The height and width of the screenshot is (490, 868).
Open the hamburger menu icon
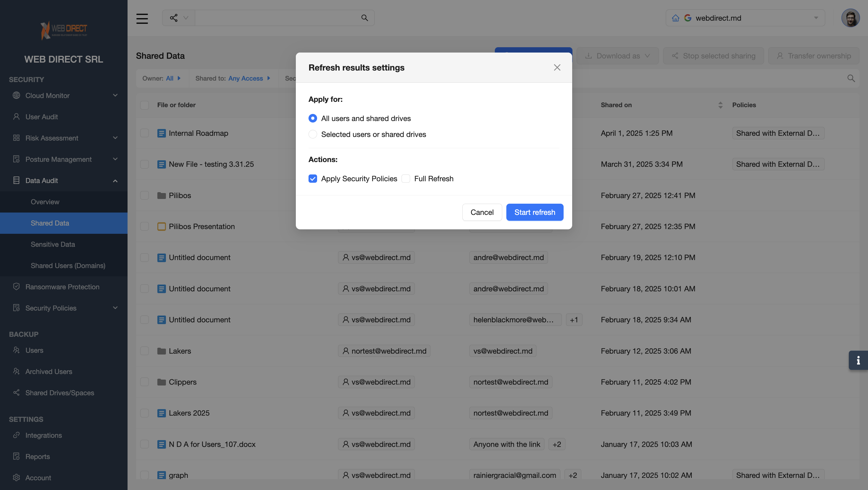pyautogui.click(x=142, y=18)
